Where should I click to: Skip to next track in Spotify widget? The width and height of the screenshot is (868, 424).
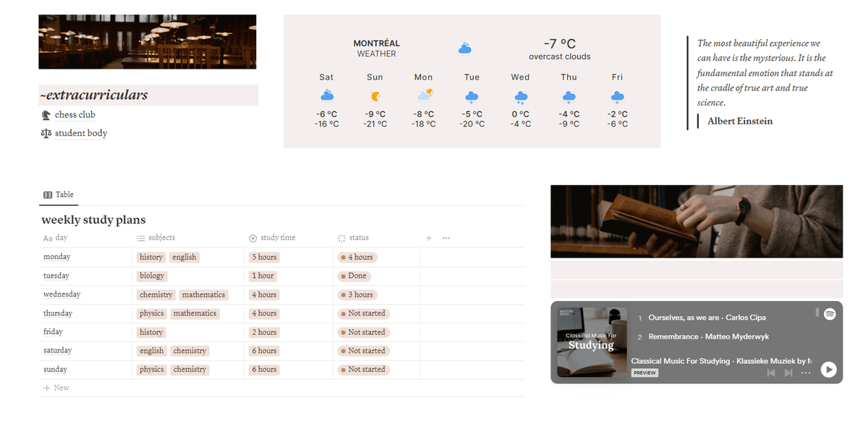788,373
